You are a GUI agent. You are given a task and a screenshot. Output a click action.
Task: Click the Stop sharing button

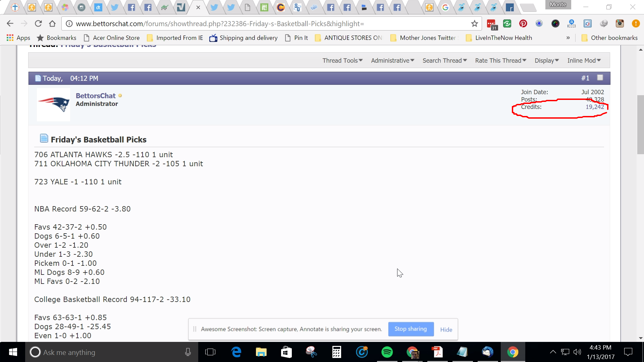point(411,329)
